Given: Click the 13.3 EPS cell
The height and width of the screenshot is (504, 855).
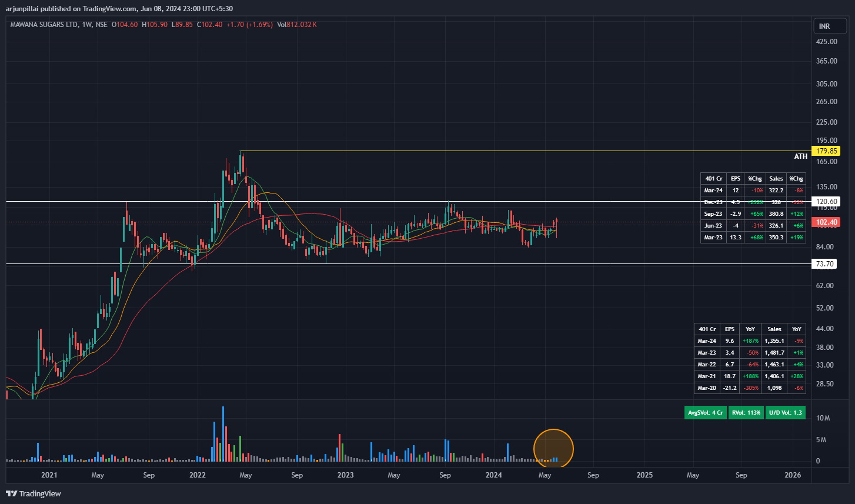Looking at the screenshot, I should (735, 238).
